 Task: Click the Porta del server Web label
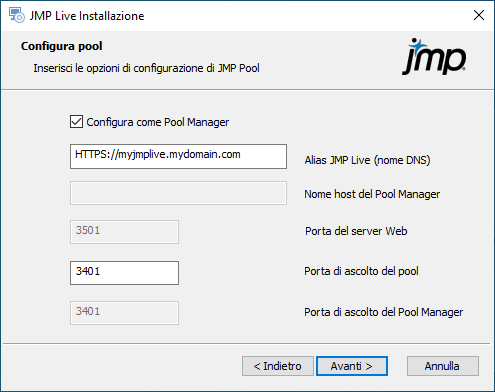(x=356, y=231)
